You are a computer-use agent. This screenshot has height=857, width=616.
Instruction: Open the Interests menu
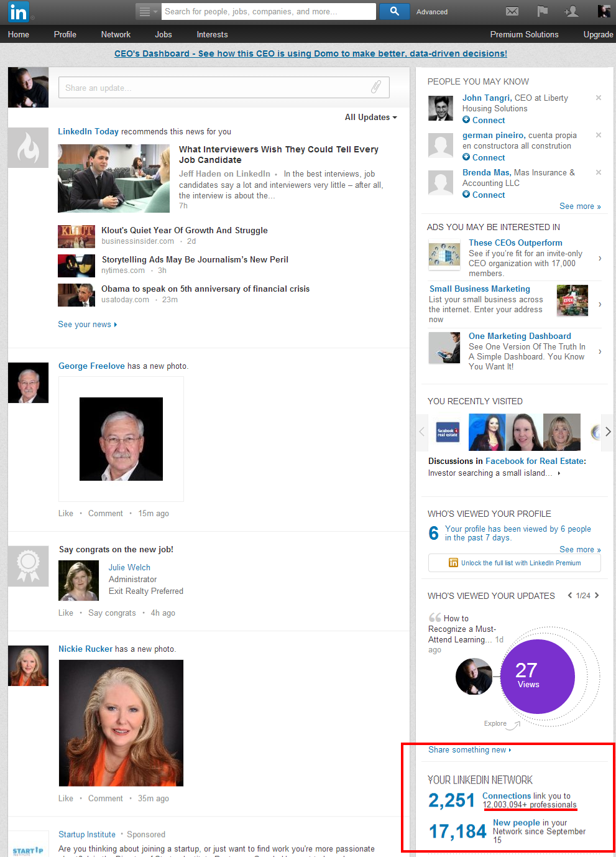[212, 34]
